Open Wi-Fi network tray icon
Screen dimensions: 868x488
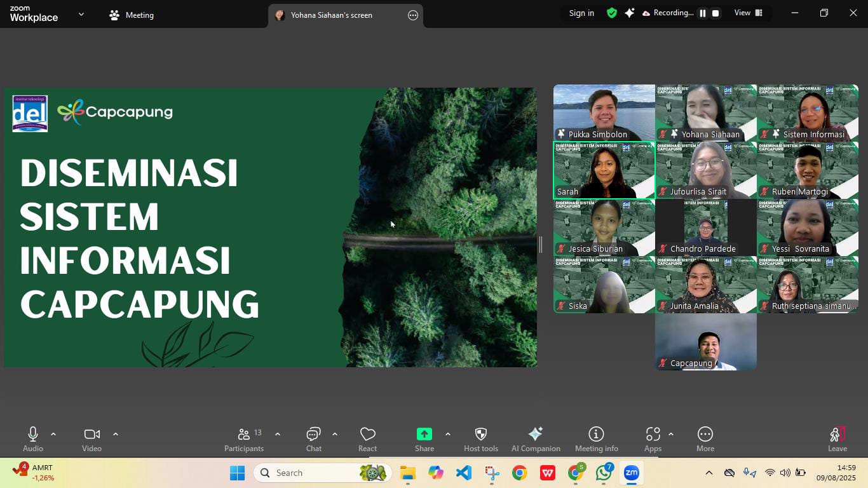[x=770, y=473]
